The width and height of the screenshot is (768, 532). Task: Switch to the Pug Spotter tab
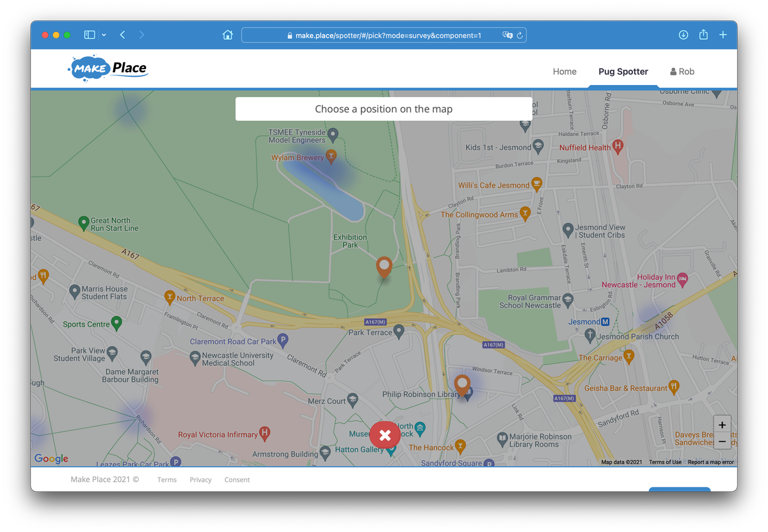click(x=623, y=72)
